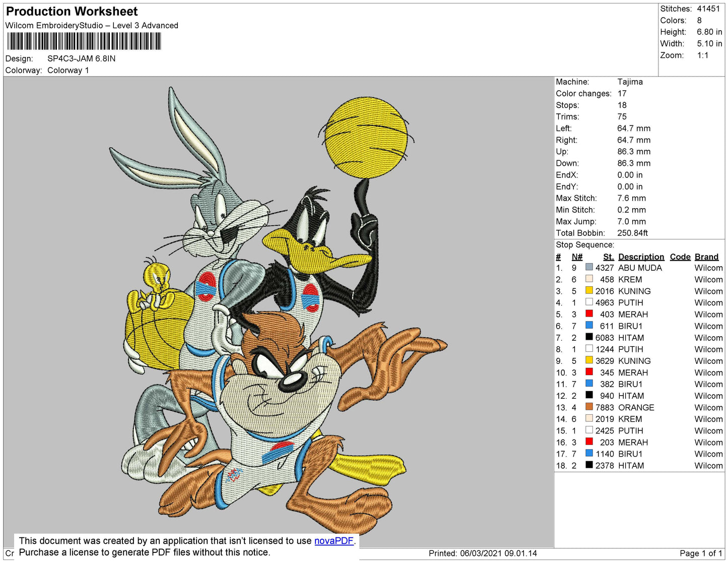
Task: Select the Trims value '75'
Action: click(622, 117)
